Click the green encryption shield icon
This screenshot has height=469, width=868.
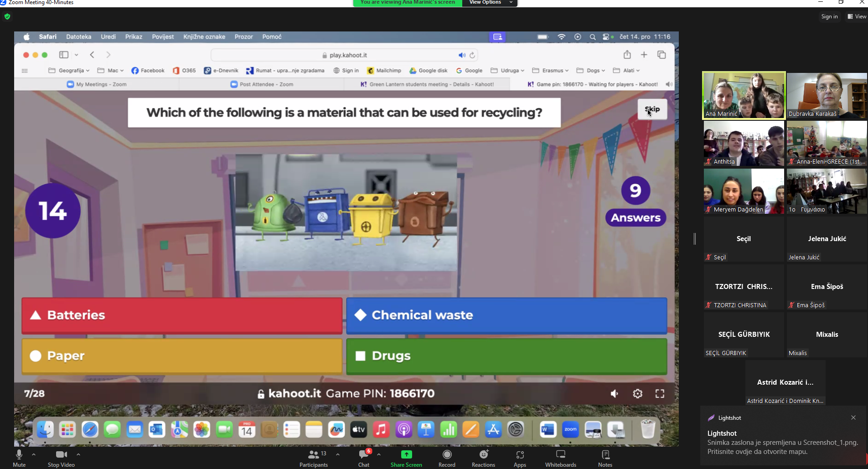(7, 16)
